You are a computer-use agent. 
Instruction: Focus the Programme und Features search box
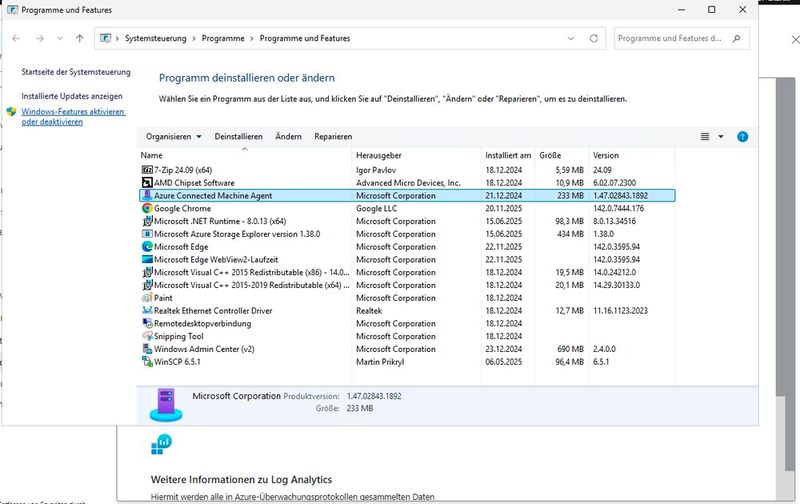(x=682, y=38)
